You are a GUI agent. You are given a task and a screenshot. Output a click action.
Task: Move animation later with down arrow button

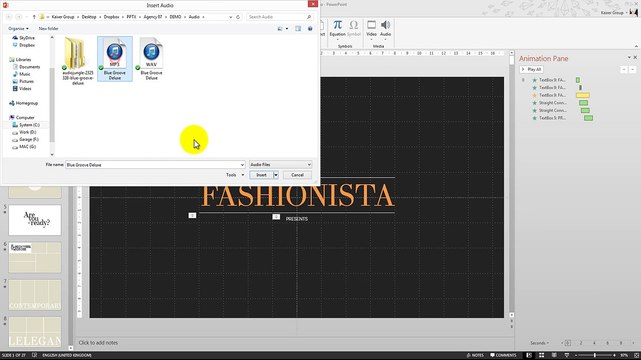(632, 69)
